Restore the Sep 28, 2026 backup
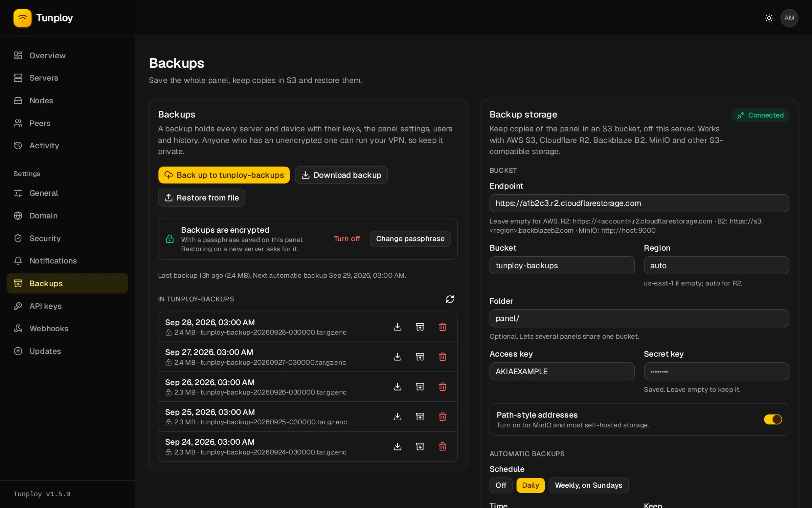Viewport: 812px width, 508px height. pos(420,327)
